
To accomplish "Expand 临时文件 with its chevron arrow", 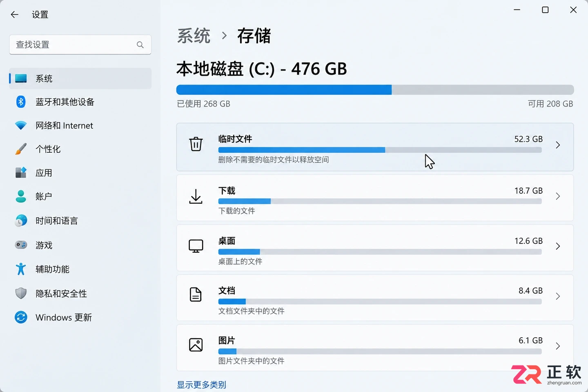I will tap(558, 145).
